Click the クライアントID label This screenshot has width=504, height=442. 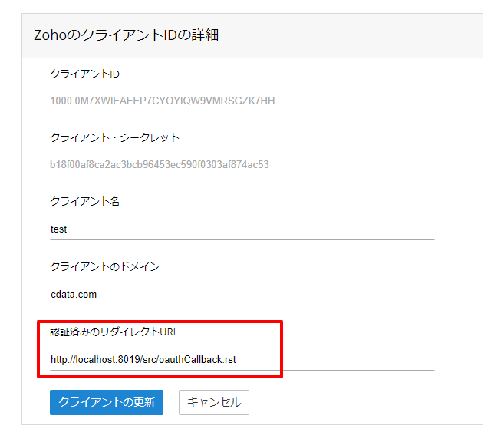click(85, 74)
